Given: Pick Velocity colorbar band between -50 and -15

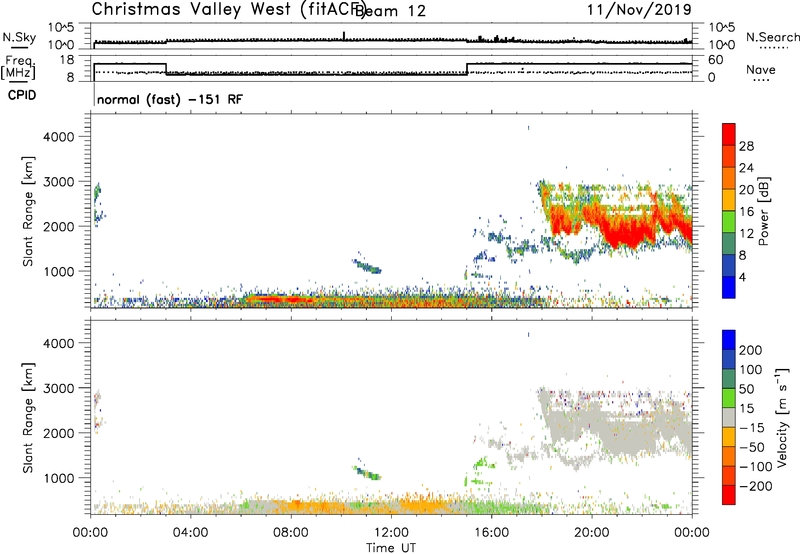Looking at the screenshot, I should [729, 437].
